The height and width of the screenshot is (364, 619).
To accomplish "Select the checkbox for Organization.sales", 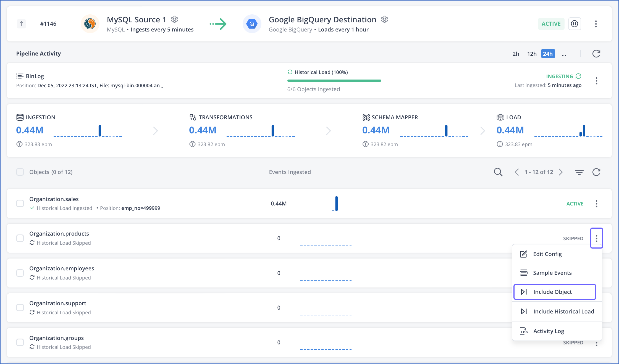I will (x=20, y=204).
